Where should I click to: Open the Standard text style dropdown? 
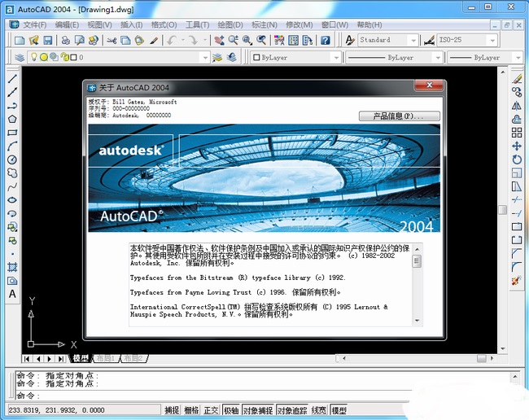(x=389, y=40)
